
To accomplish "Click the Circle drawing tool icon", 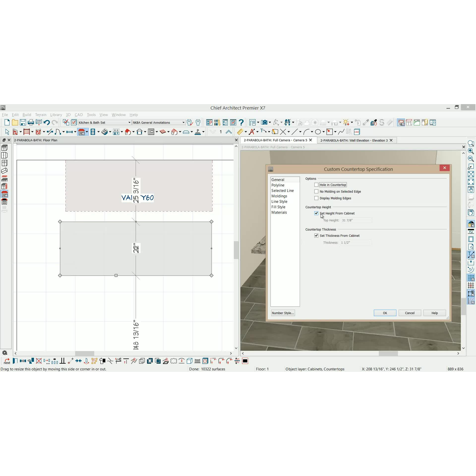I will coord(318,132).
